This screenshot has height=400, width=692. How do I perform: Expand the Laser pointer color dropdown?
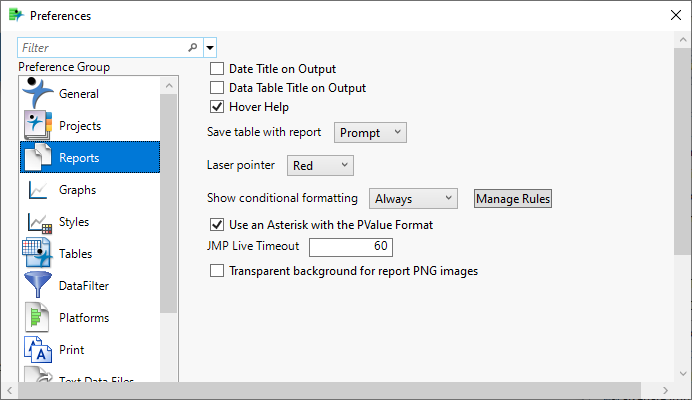[x=320, y=164]
